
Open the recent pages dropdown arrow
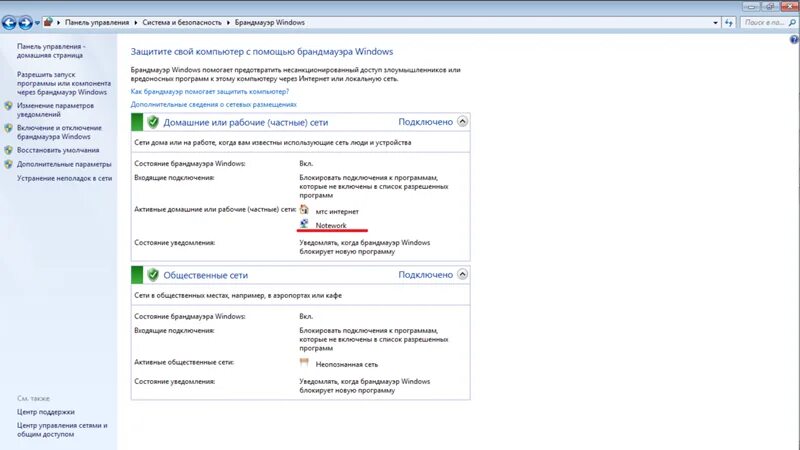(x=37, y=23)
